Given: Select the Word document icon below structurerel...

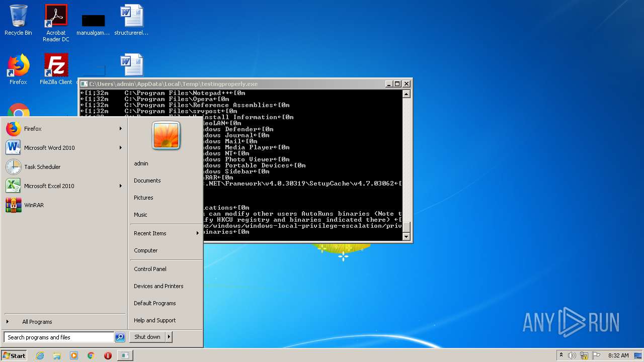Looking at the screenshot, I should tap(131, 65).
